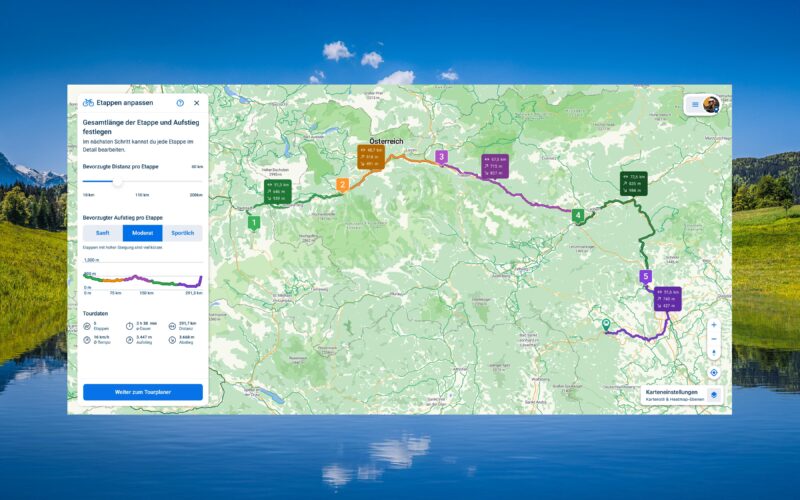
Task: Click the clock icon for Dauer
Action: point(129,326)
